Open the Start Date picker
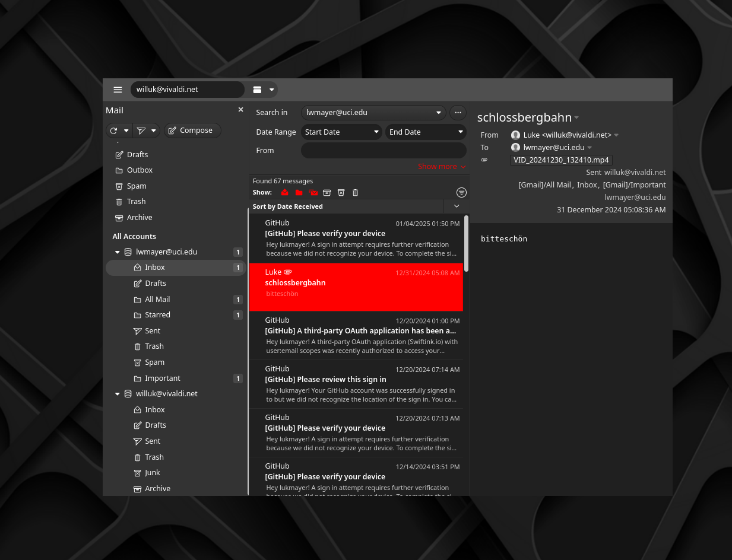 point(341,132)
